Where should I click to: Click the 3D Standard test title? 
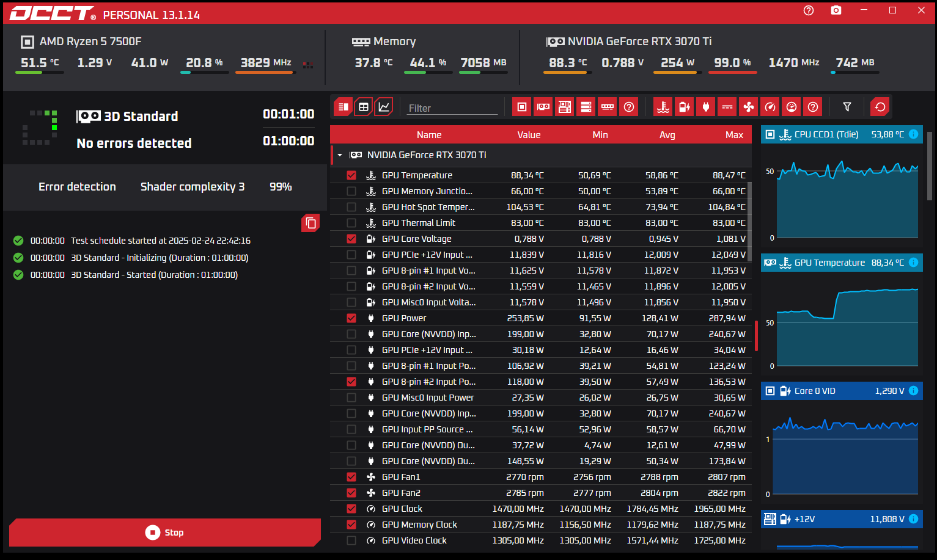coord(141,116)
